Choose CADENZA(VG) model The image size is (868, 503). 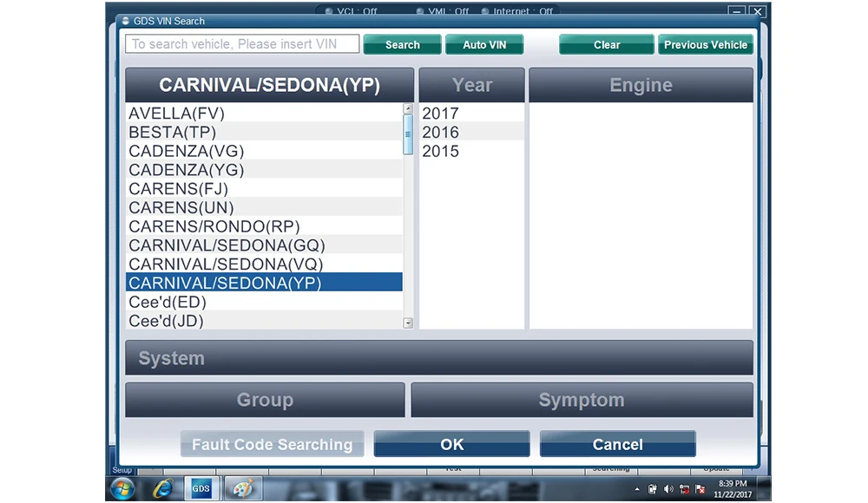tap(264, 151)
